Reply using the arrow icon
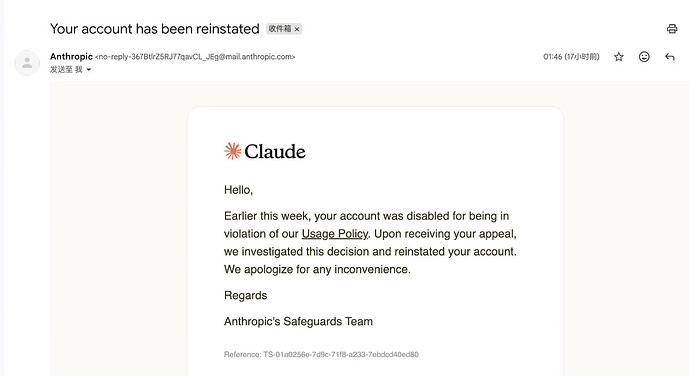This screenshot has width=689, height=376. pyautogui.click(x=670, y=57)
